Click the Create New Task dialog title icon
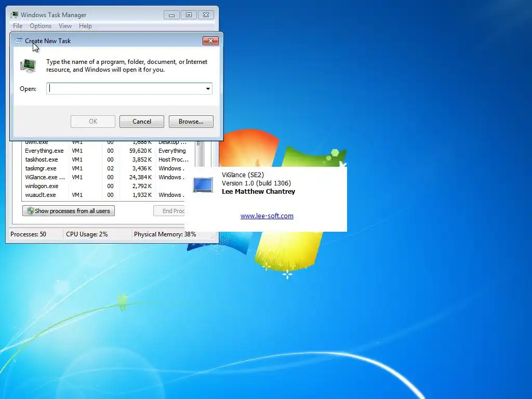532x399 pixels. tap(19, 41)
